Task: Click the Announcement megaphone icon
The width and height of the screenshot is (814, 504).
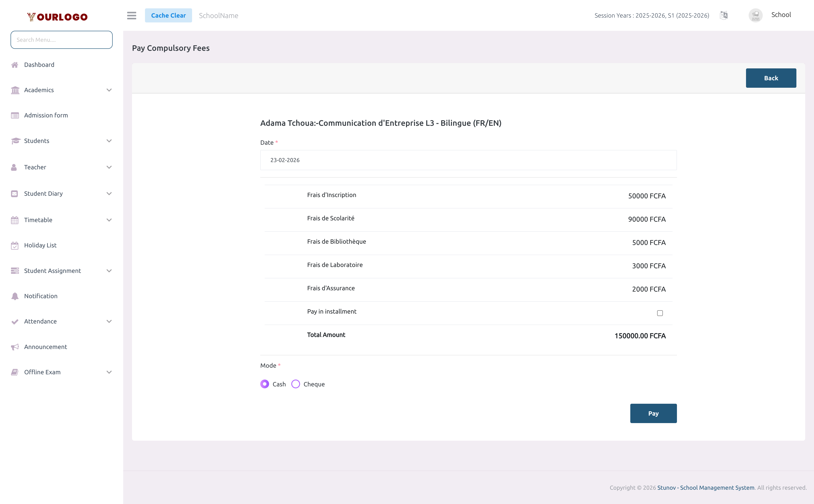Action: 15,347
